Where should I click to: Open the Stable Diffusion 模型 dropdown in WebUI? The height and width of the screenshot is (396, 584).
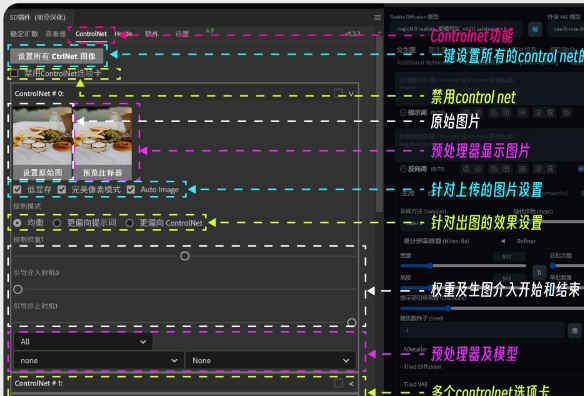[456, 29]
